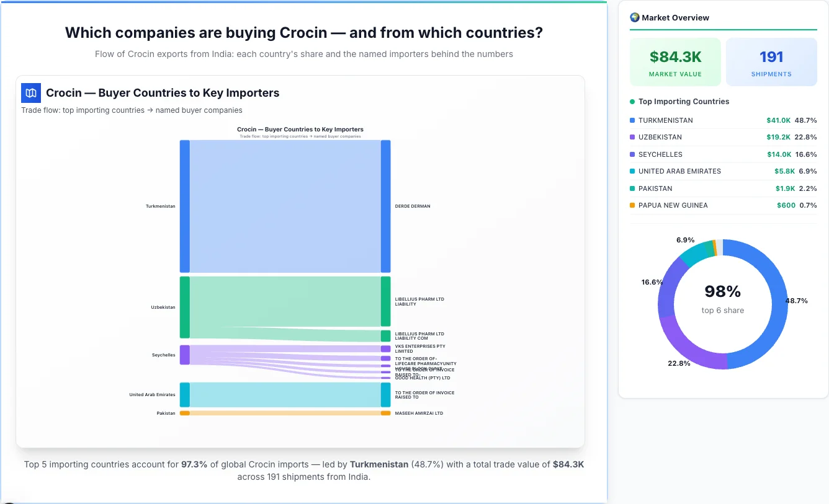Screen dimensions: 829x504
Task: Click the book icon beside the chart title
Action: [x=30, y=92]
